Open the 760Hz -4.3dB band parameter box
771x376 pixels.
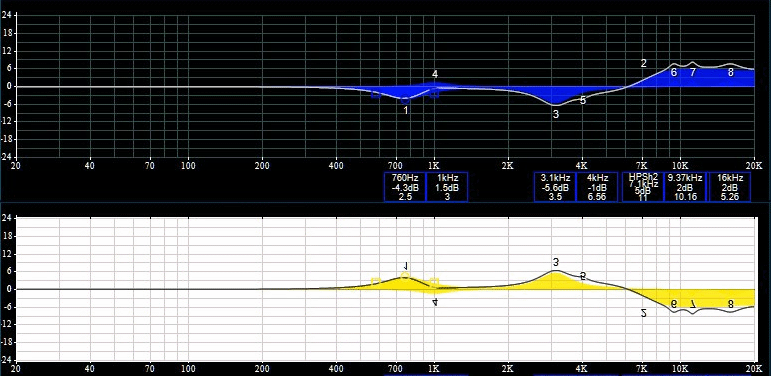405,187
